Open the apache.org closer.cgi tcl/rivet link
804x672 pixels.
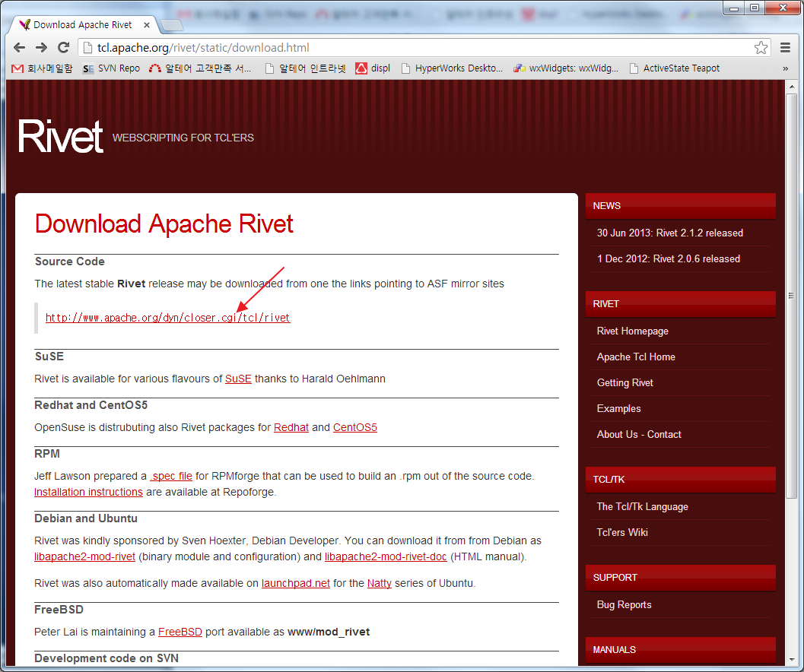pos(167,318)
